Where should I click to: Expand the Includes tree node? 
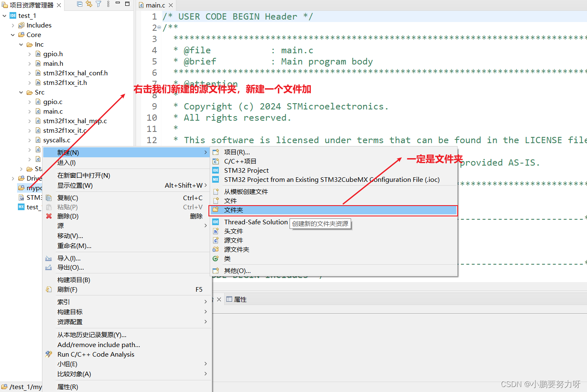click(13, 25)
